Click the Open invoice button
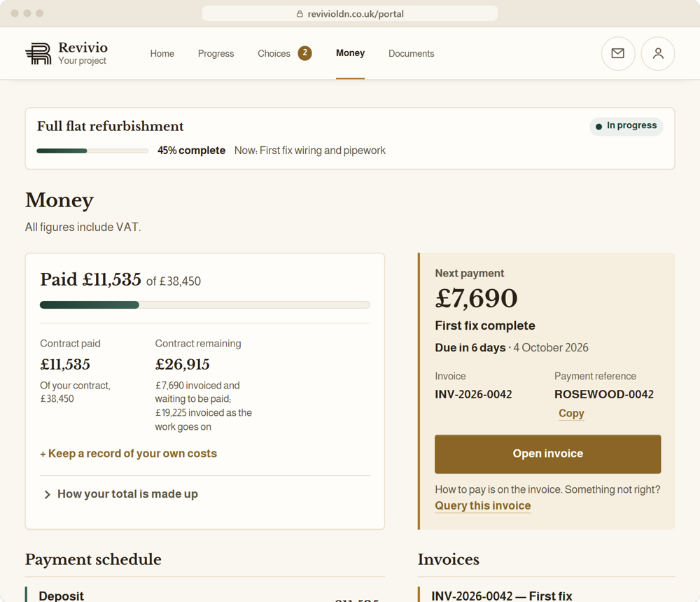 point(548,454)
